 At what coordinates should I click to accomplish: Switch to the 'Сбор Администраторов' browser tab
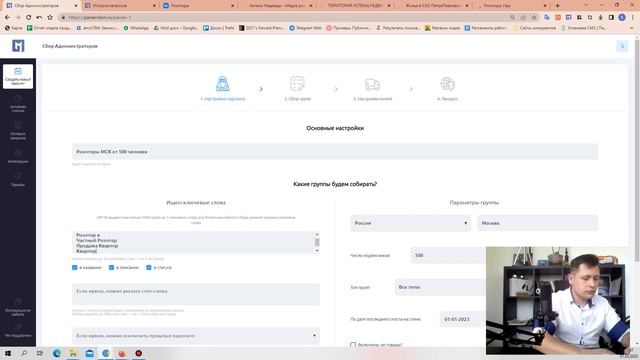(x=40, y=6)
